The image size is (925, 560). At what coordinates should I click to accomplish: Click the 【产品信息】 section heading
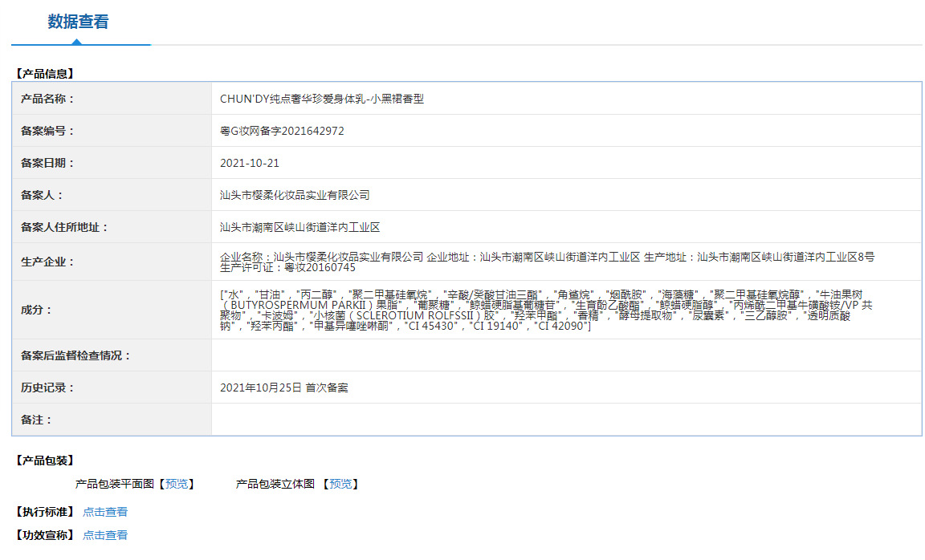45,74
